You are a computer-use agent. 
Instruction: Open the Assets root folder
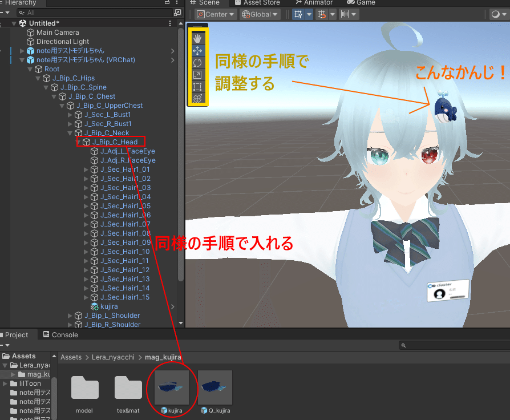coord(24,356)
